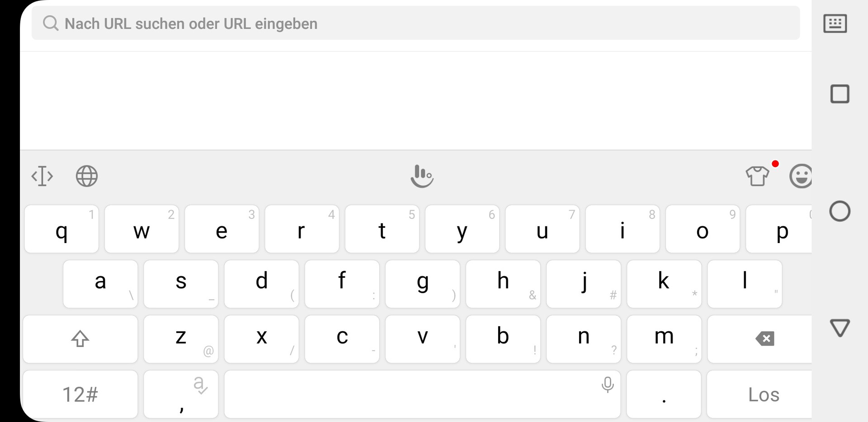Screen dimensions: 868x422
Task: Switch to the 12# symbols layout
Action: (80, 394)
